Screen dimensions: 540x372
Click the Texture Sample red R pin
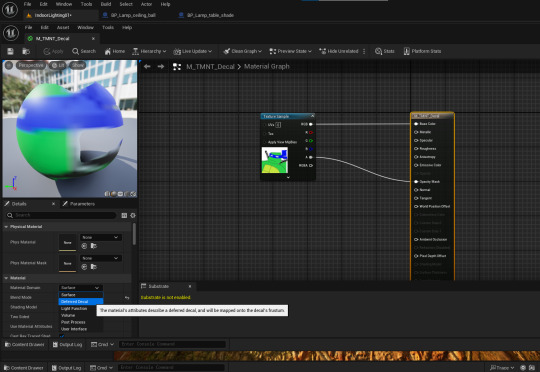pyautogui.click(x=311, y=133)
